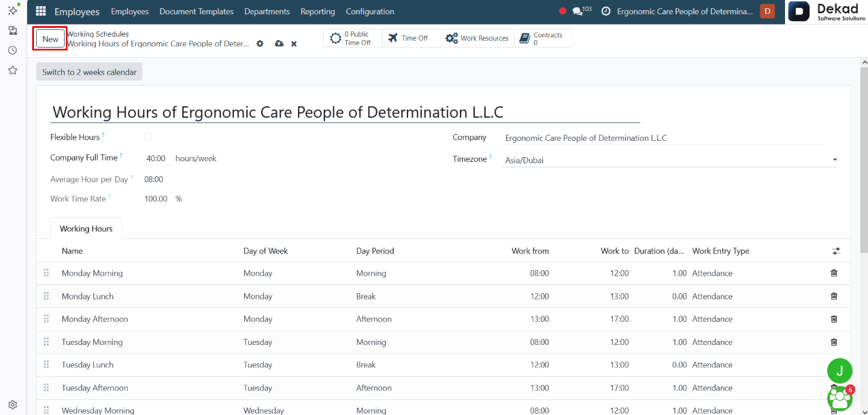Viewport: 868px width, 415px height.
Task: Open the green J chat avatar
Action: 839,371
